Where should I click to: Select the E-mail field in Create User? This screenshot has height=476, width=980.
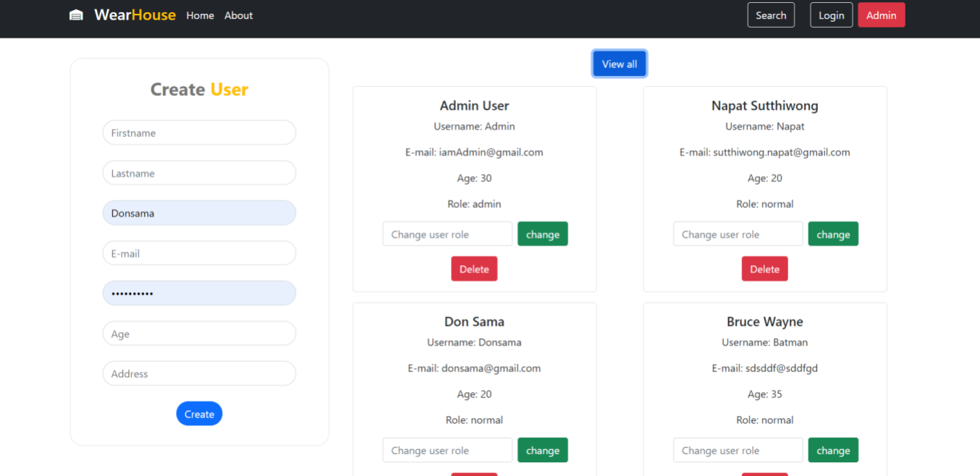coord(199,253)
